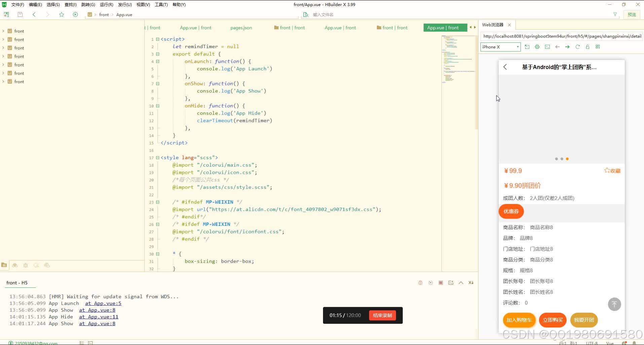The width and height of the screenshot is (644, 345).
Task: Open the 发行(U) menu
Action: [125, 4]
